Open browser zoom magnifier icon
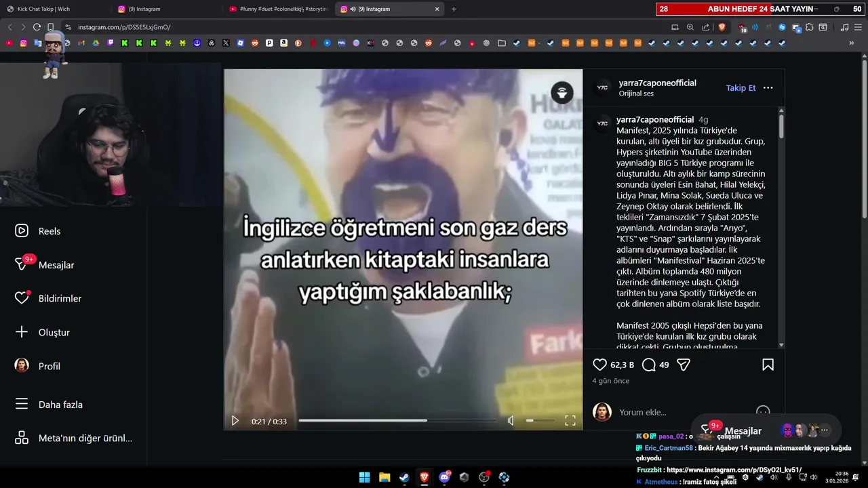 click(x=690, y=27)
